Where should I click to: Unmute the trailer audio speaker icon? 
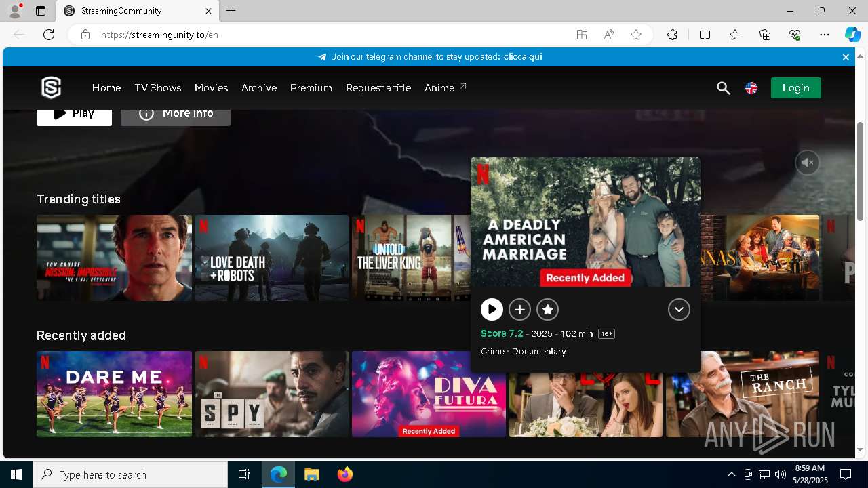[x=807, y=163]
